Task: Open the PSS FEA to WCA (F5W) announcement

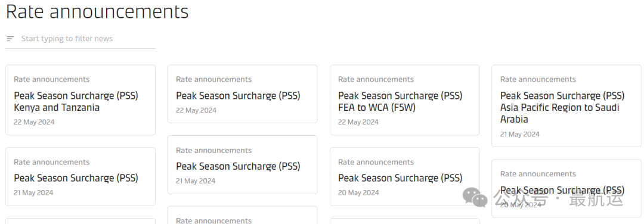Action: click(404, 99)
